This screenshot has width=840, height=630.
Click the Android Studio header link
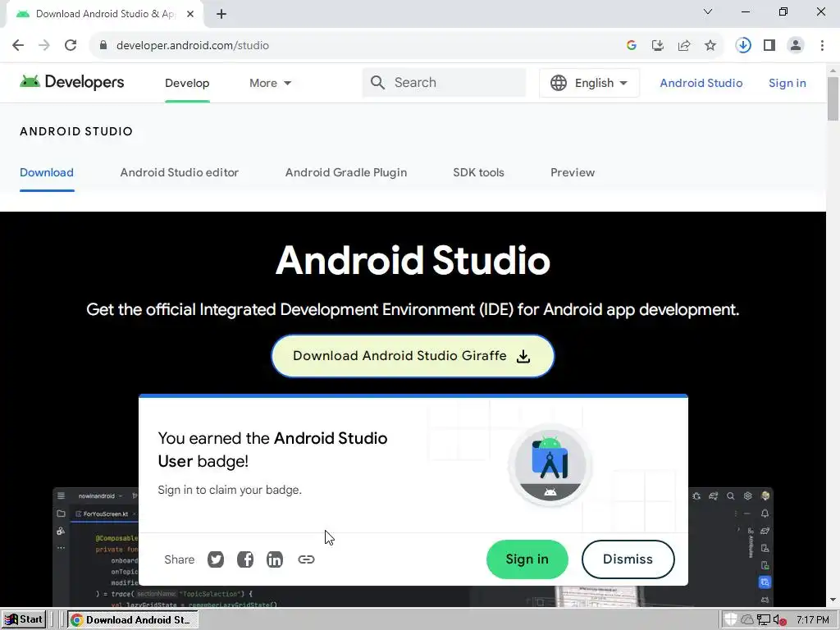(701, 83)
